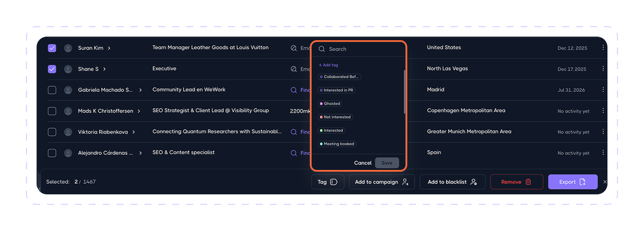Screen dimensions: 644x231
Task: Choose the Interested tag
Action: (x=331, y=130)
